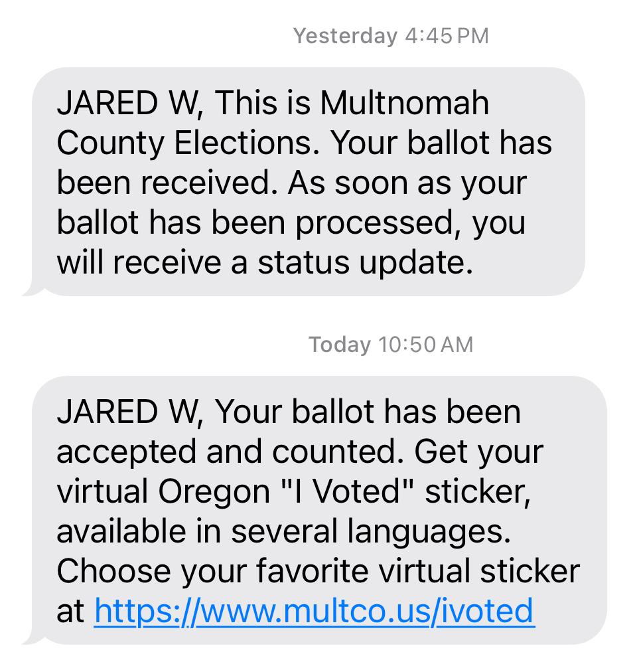
Task: Click the text "status update"
Action: (364, 262)
